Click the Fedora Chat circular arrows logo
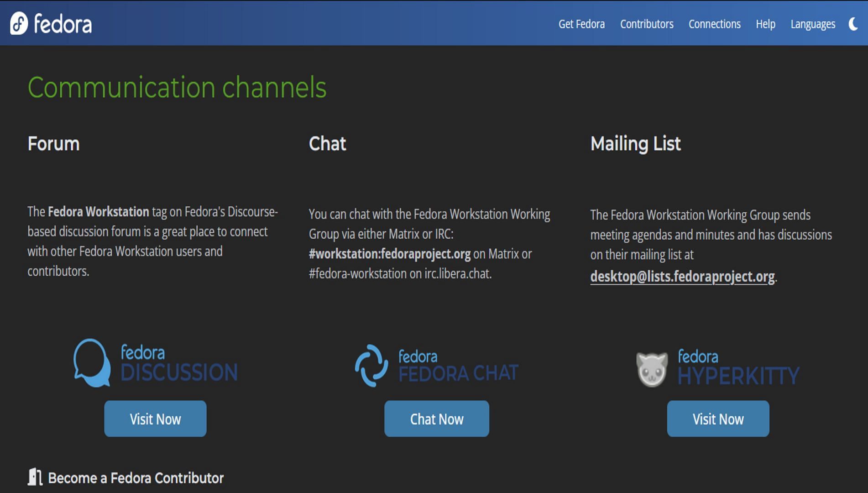This screenshot has height=493, width=868. point(371,366)
